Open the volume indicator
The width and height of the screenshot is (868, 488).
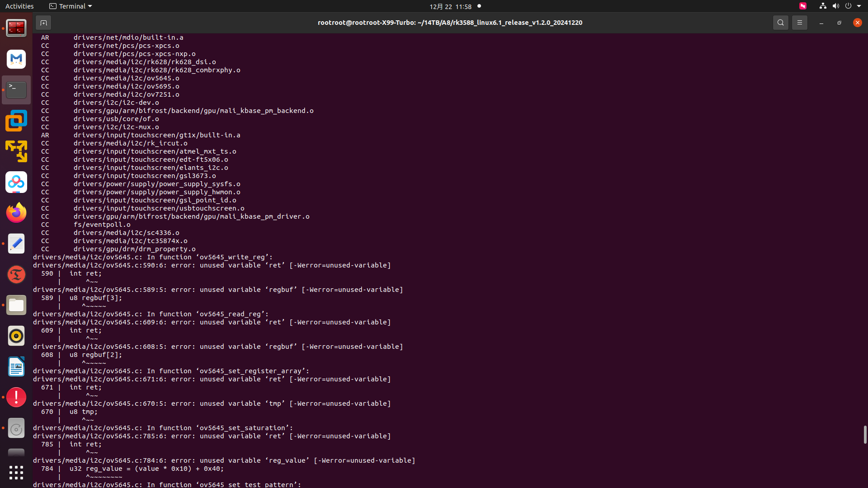pyautogui.click(x=835, y=6)
